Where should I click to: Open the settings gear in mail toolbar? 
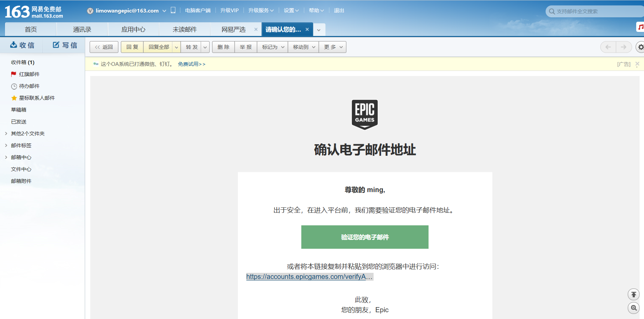coord(640,47)
